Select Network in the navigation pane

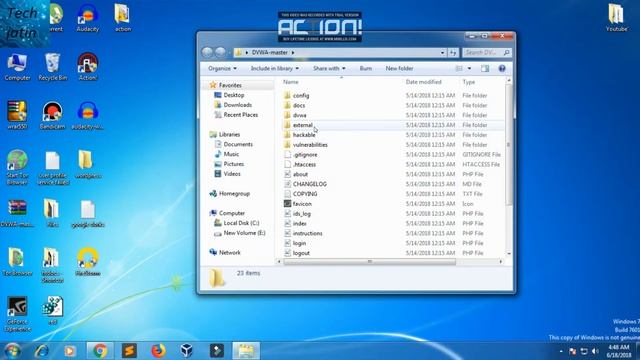point(229,252)
